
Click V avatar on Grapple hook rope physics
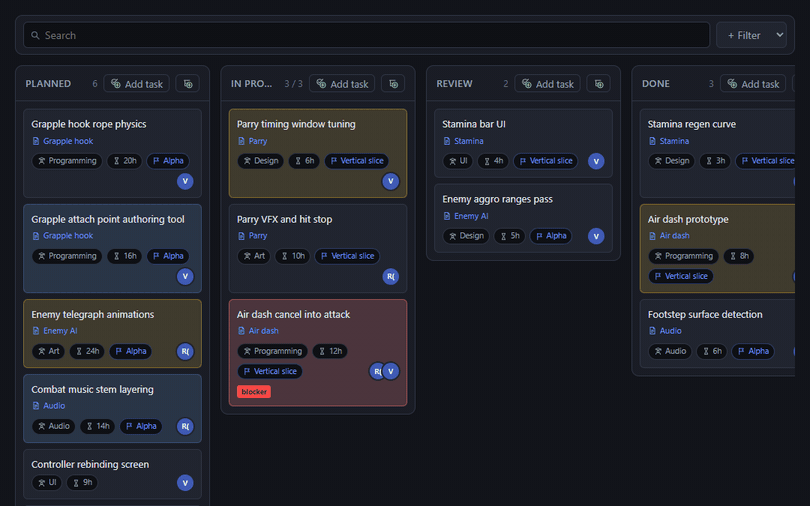(x=185, y=181)
